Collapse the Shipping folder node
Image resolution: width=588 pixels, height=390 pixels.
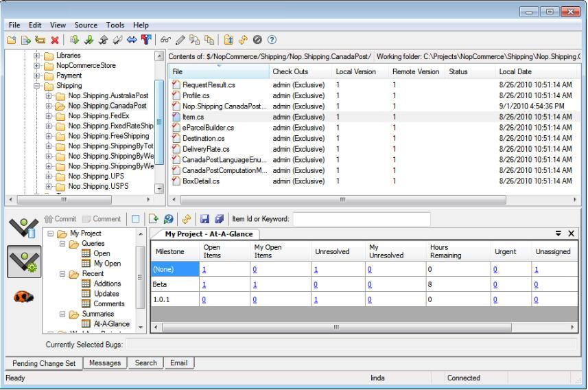coord(36,86)
